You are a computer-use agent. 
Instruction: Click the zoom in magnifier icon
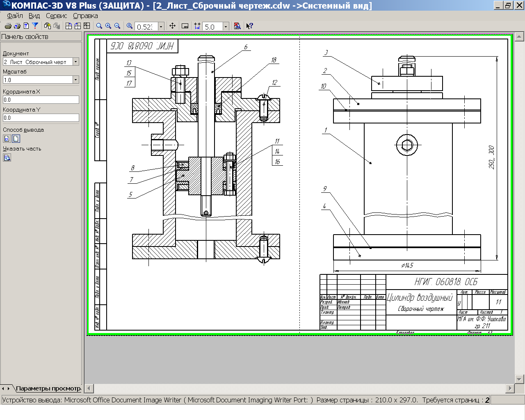coord(108,26)
